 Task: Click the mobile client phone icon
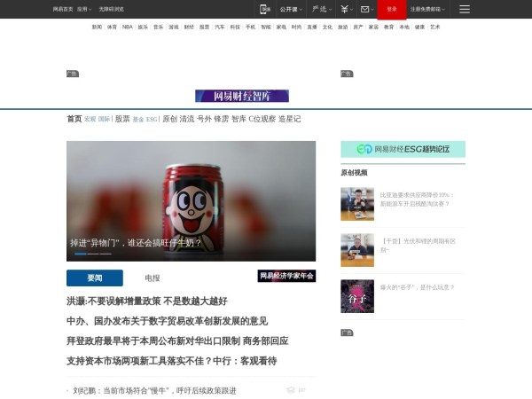point(265,9)
